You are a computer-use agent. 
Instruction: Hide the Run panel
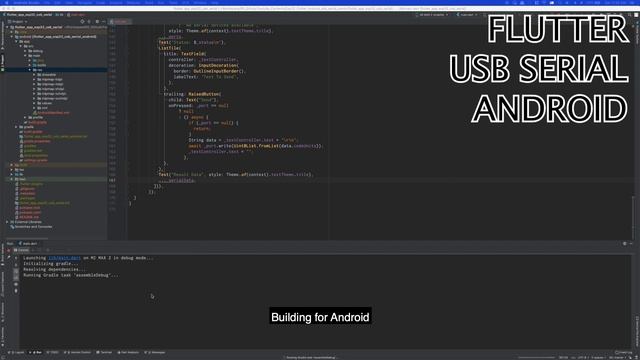click(x=631, y=244)
